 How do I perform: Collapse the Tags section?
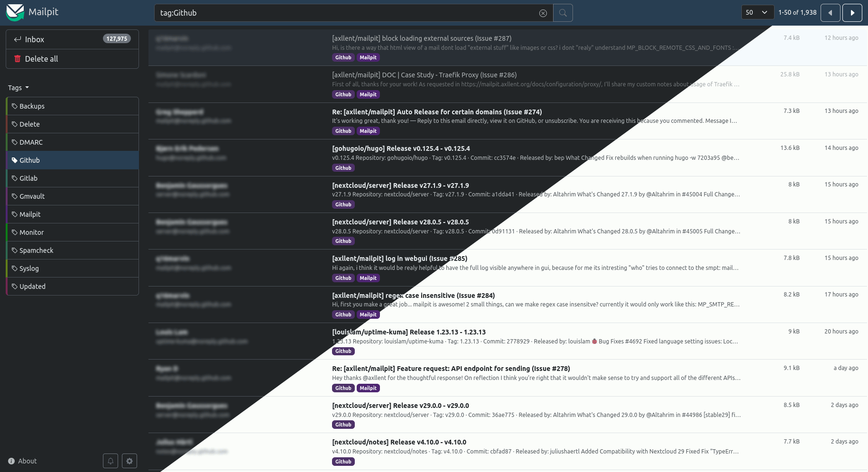18,88
